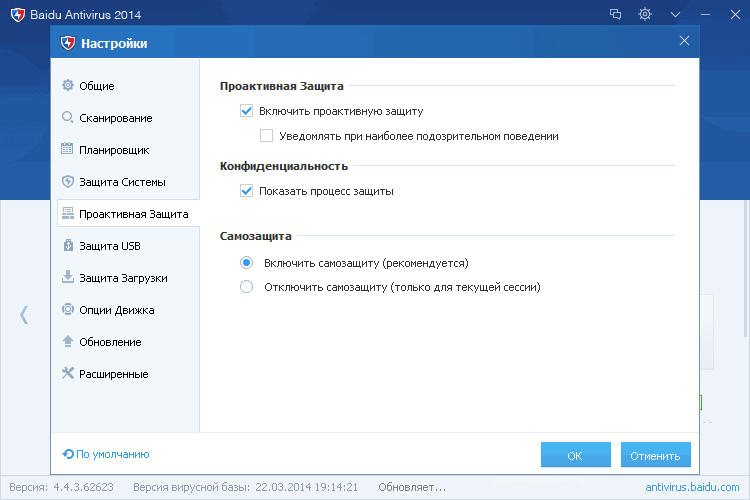The height and width of the screenshot is (500, 750).
Task: Uncheck Показать процесс защиты
Action: click(246, 191)
